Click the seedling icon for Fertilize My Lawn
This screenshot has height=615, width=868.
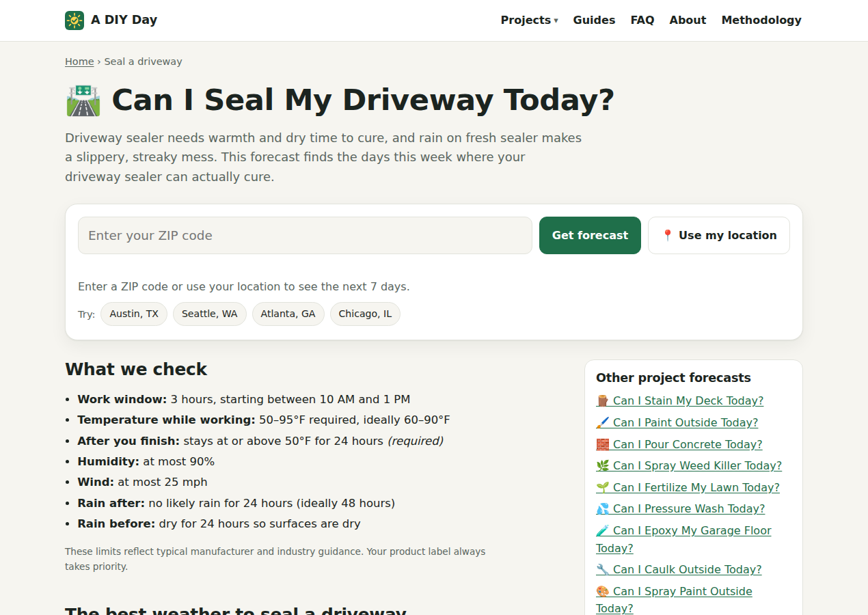(x=602, y=488)
